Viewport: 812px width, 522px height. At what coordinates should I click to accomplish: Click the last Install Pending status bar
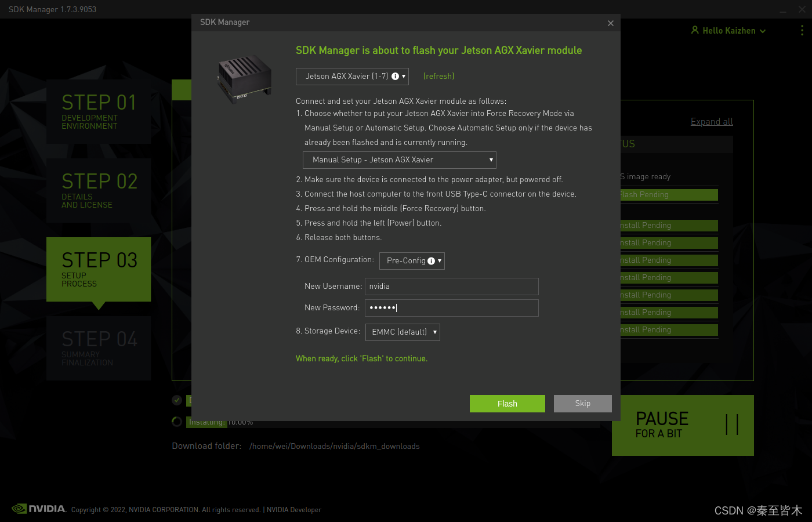pos(669,330)
